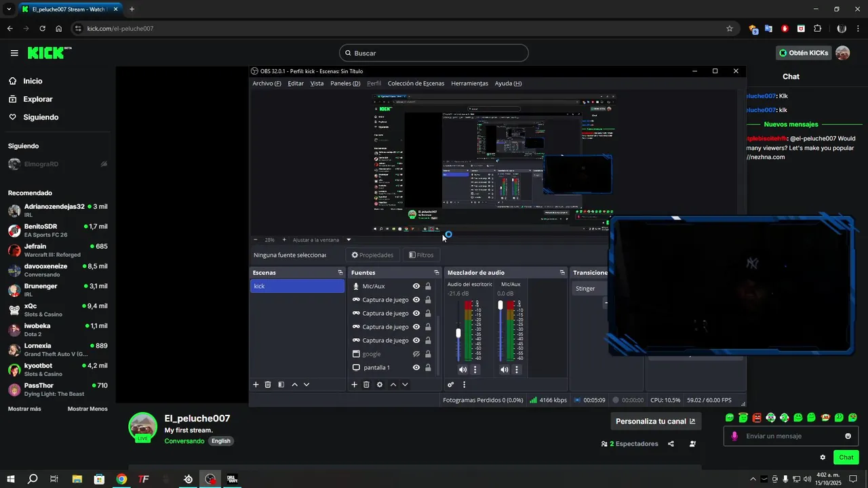The image size is (868, 488).
Task: Undock the Fuentes panel
Action: [x=437, y=272]
